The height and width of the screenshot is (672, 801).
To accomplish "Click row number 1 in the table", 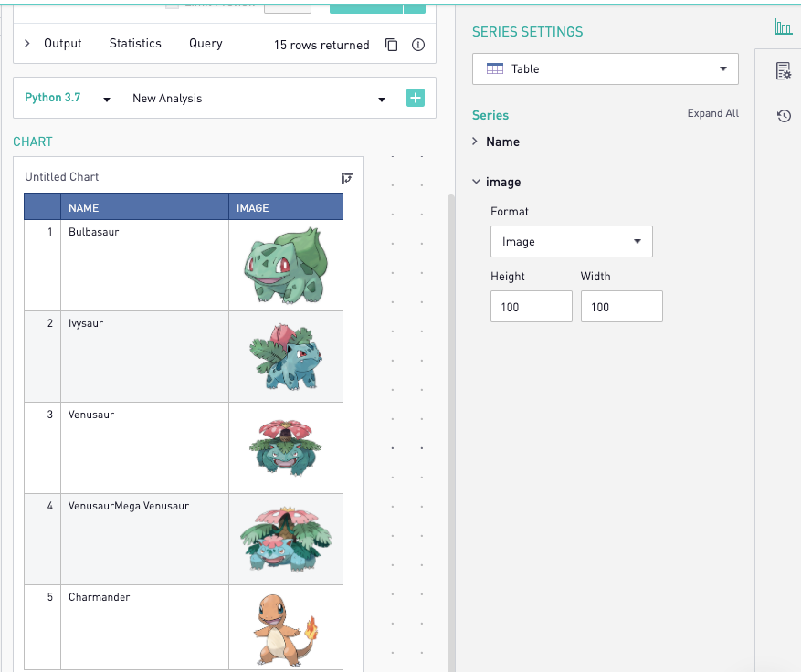I will coord(49,232).
